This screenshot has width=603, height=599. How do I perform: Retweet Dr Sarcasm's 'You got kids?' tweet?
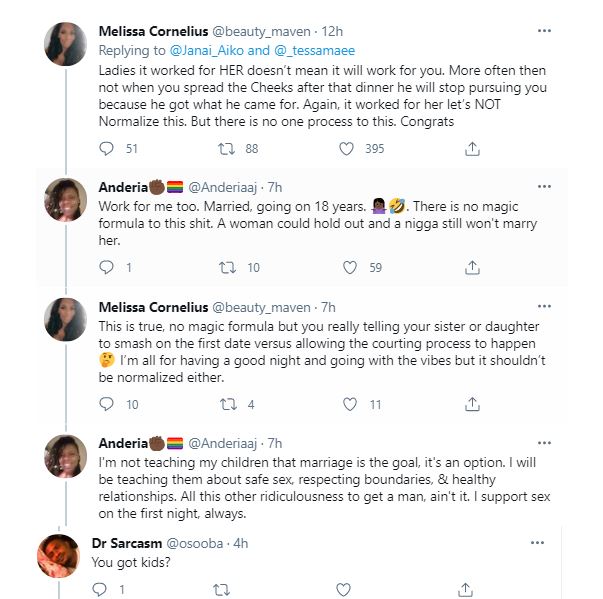click(222, 590)
